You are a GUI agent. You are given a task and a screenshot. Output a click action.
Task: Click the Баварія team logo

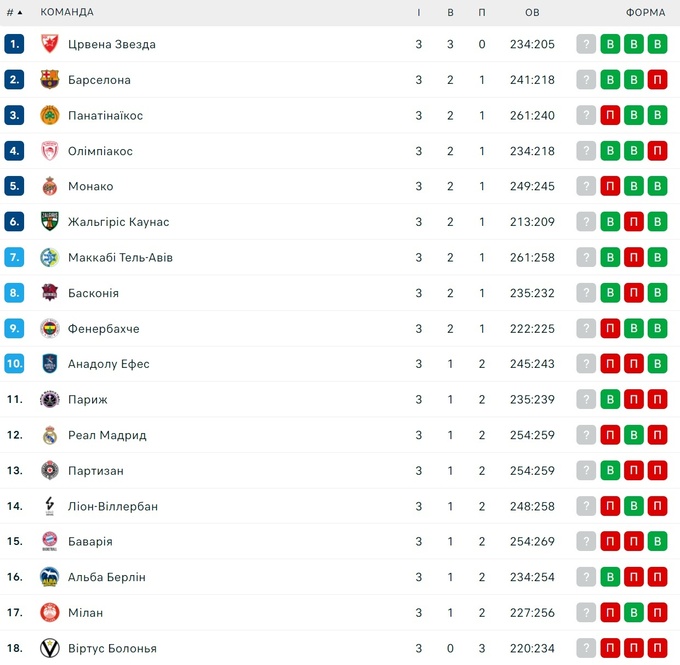(50, 541)
